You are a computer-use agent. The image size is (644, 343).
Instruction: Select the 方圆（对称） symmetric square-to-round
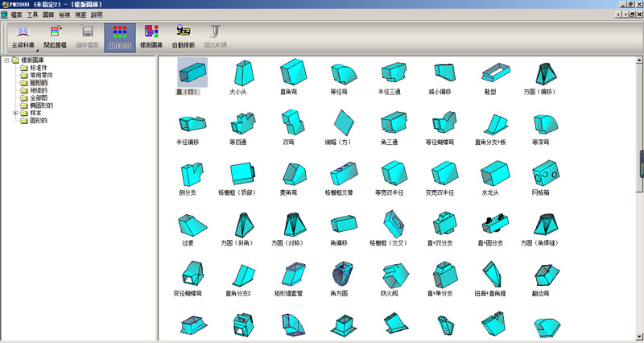295,225
